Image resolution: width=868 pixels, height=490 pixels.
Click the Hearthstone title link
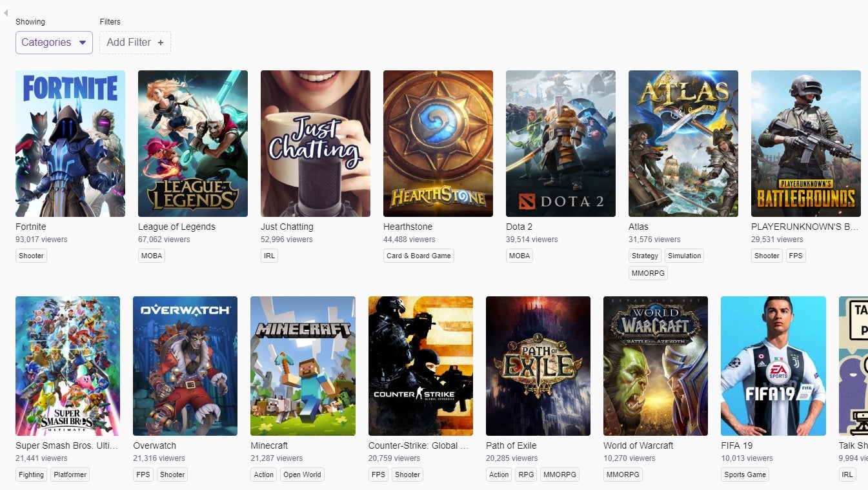tap(408, 227)
